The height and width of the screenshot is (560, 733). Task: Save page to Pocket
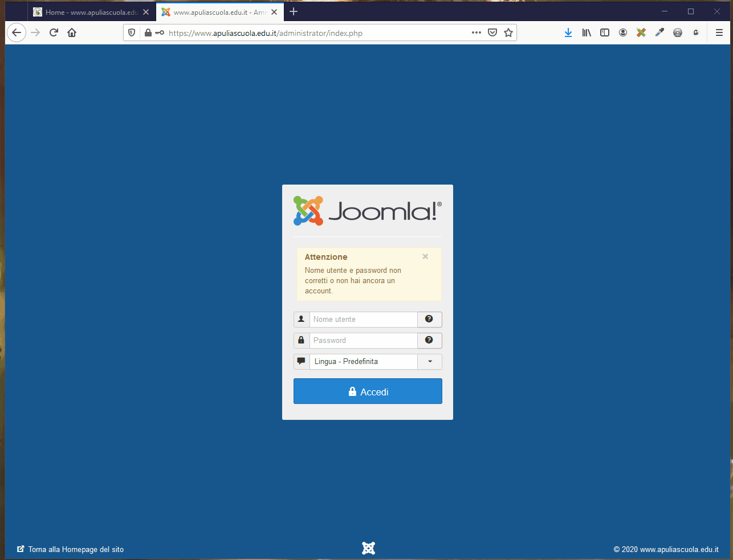[x=492, y=33]
